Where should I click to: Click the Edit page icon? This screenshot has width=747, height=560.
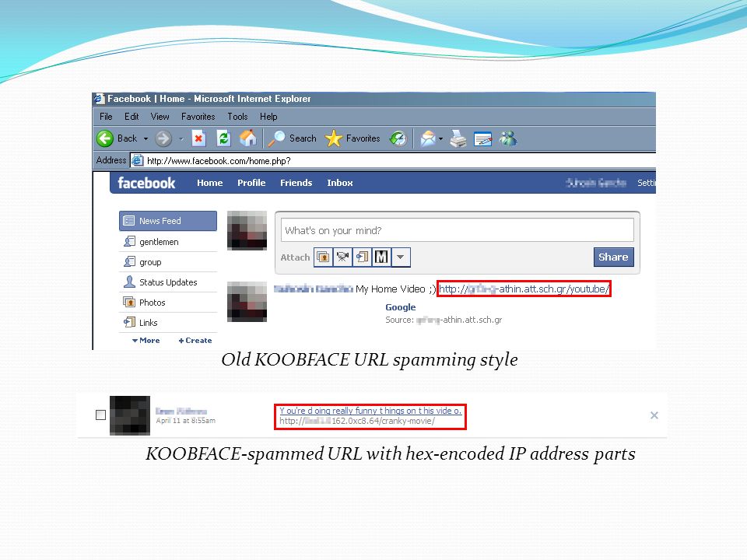tap(482, 139)
